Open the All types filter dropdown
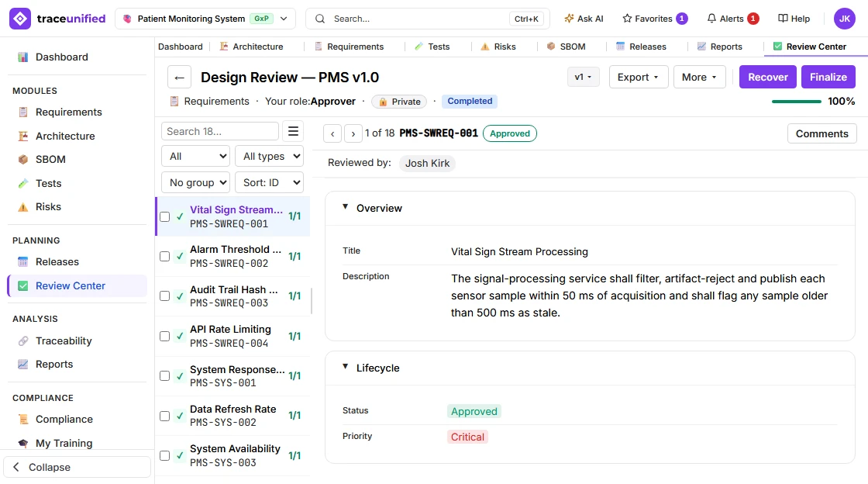The image size is (868, 484). [x=269, y=156]
